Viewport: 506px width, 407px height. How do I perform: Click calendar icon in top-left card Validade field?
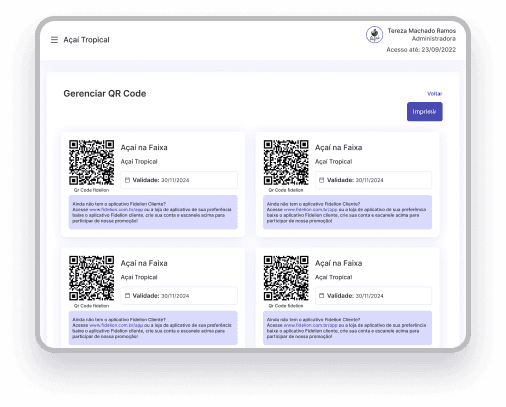pyautogui.click(x=127, y=180)
